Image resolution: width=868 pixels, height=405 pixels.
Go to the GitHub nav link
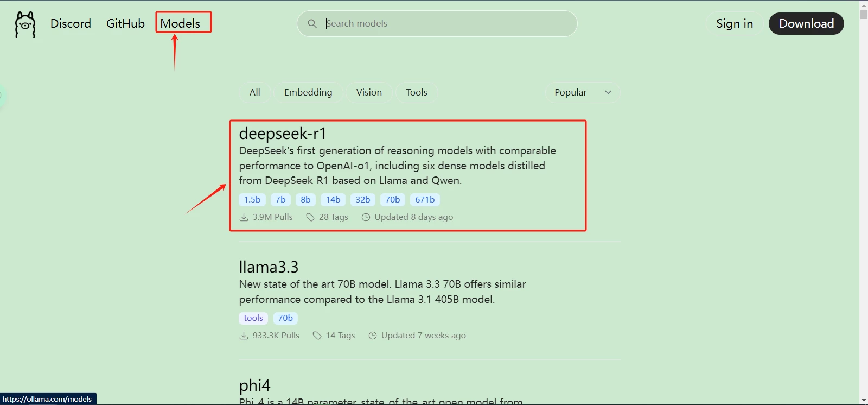[125, 23]
